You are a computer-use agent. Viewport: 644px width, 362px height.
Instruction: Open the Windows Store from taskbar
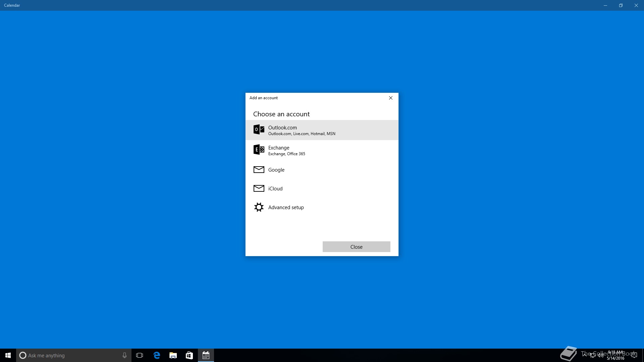189,355
